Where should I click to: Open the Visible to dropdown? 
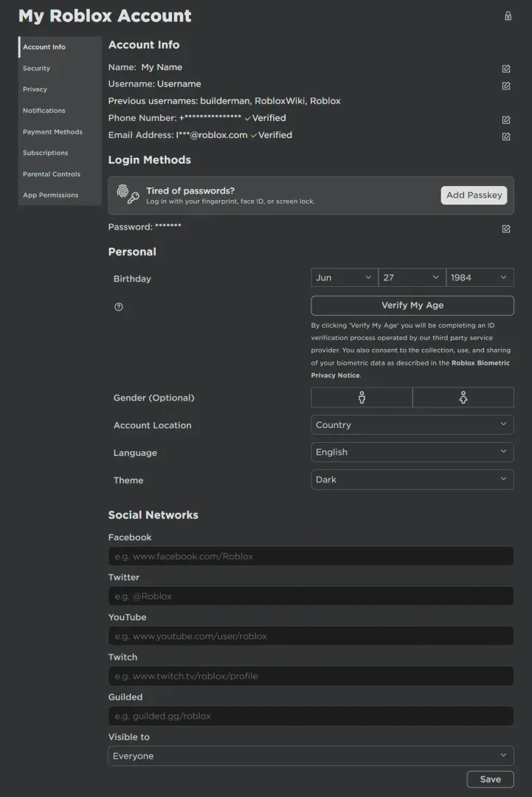click(311, 756)
